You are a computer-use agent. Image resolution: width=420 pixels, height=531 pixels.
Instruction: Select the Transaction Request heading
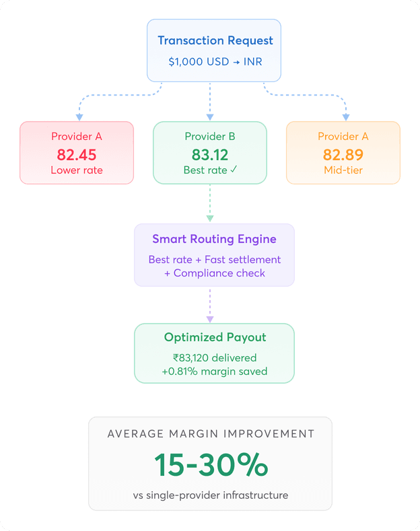pos(215,41)
